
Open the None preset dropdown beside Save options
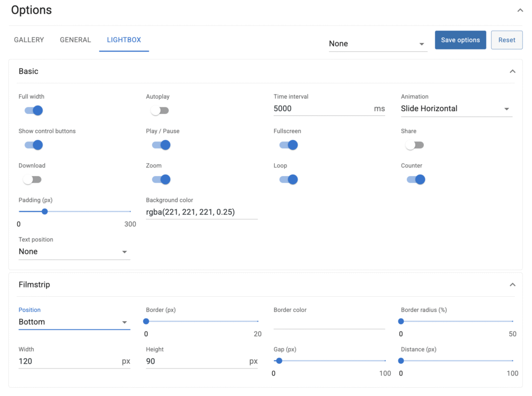click(377, 44)
